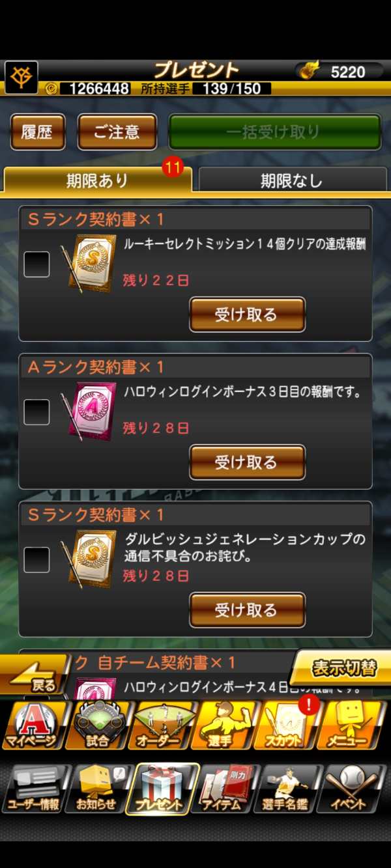Open the メニュー icon
391x868 pixels.
(x=351, y=725)
